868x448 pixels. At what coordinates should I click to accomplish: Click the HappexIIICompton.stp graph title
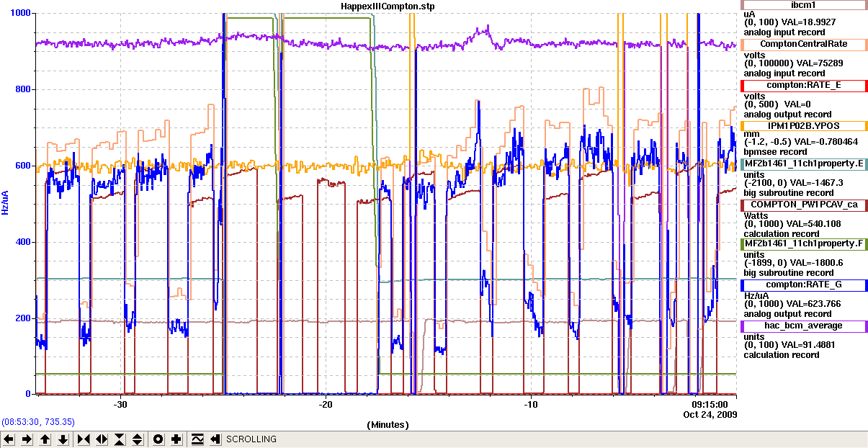(388, 6)
